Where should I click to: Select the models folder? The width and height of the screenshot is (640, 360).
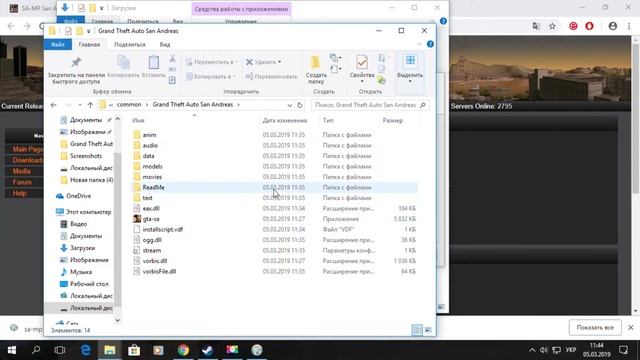(x=152, y=166)
